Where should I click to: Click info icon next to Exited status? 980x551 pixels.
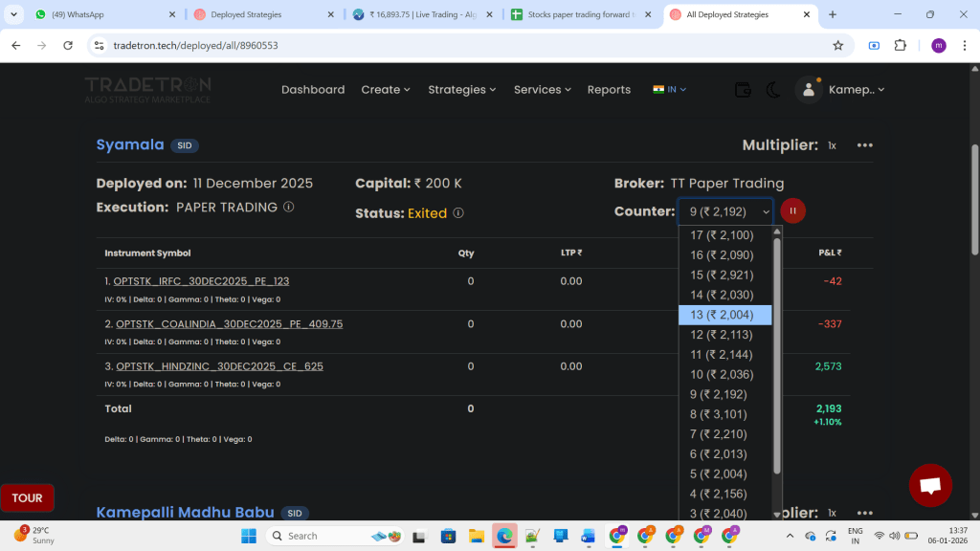(458, 213)
